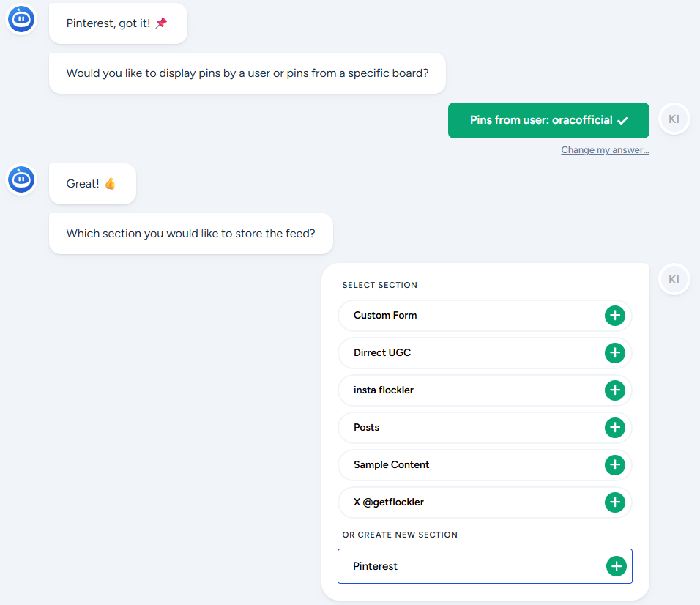Viewport: 700px width, 605px height.
Task: Click KI avatar beside section selector
Action: (674, 280)
